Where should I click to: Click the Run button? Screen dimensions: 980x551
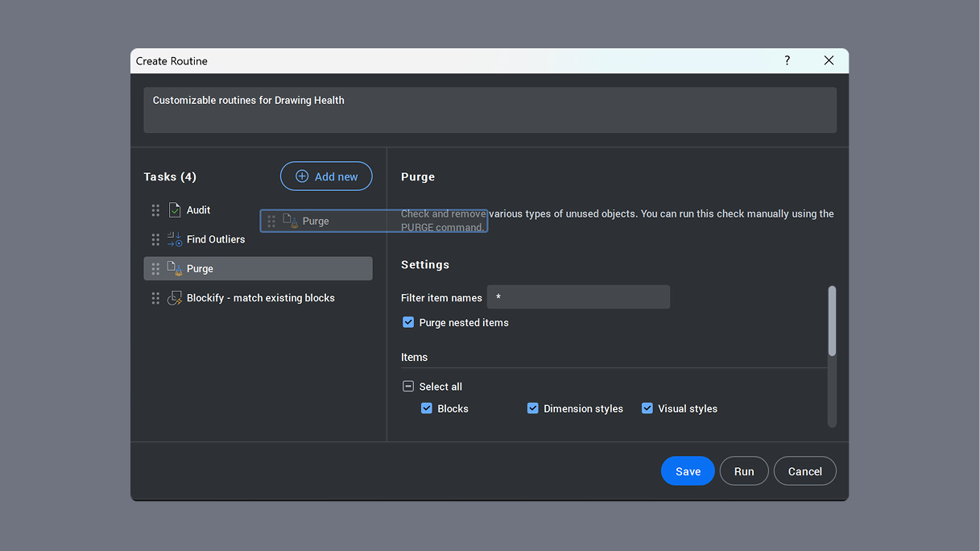(x=744, y=471)
